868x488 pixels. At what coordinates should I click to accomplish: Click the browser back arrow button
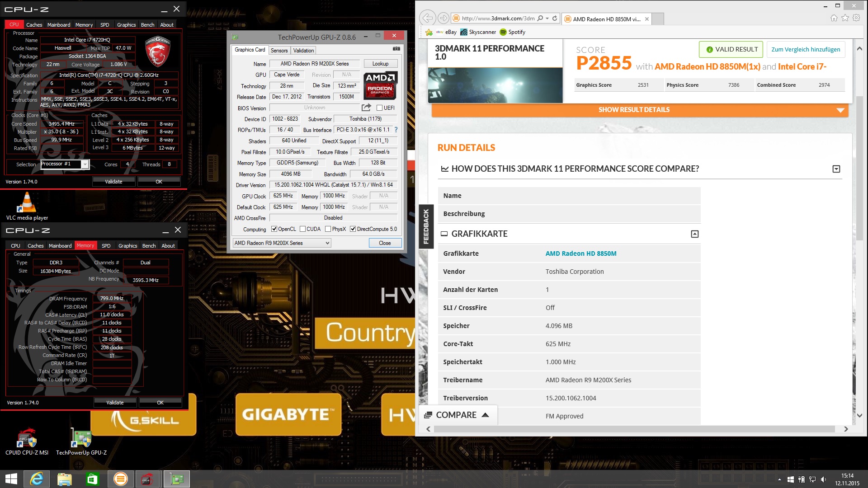point(427,19)
